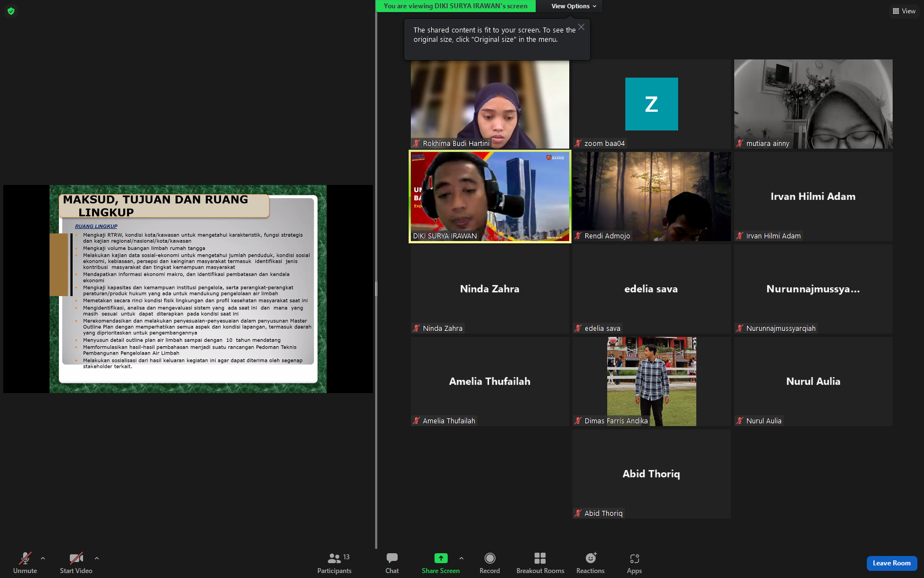
Task: Open the Apps panel
Action: coord(634,563)
